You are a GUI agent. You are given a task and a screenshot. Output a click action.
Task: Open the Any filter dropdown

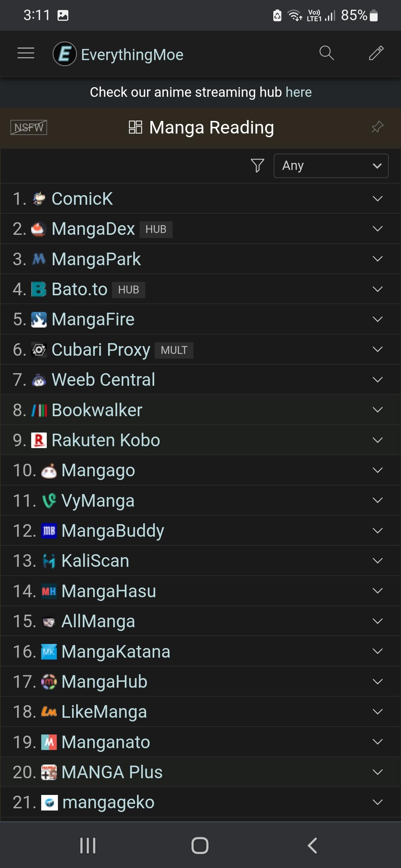(331, 166)
